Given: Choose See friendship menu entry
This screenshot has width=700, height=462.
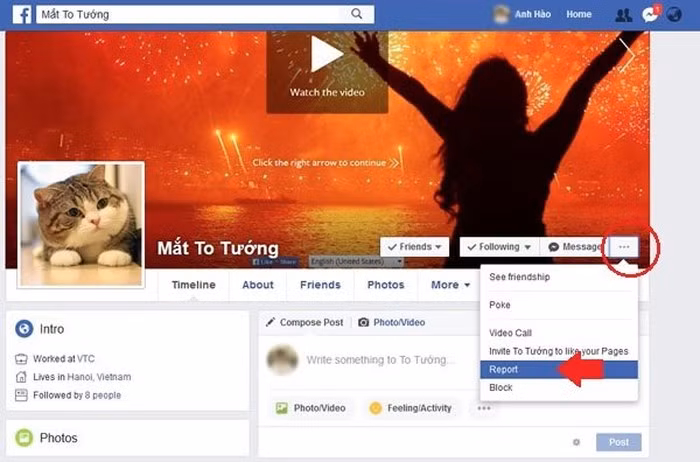Looking at the screenshot, I should click(x=519, y=277).
